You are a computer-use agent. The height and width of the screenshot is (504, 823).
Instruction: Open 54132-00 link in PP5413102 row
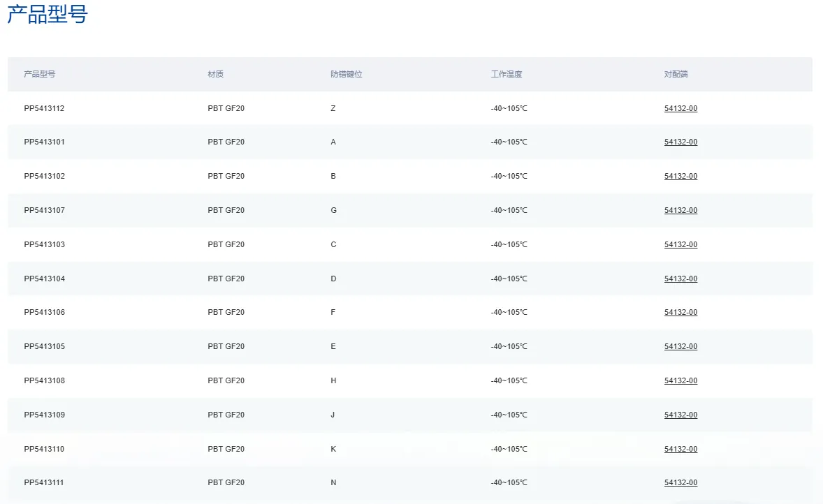(x=680, y=176)
